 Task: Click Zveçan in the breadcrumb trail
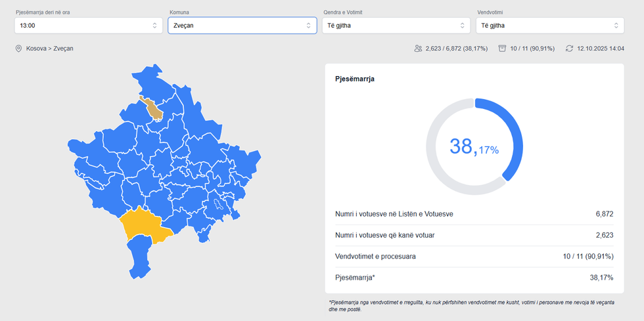[x=64, y=49]
